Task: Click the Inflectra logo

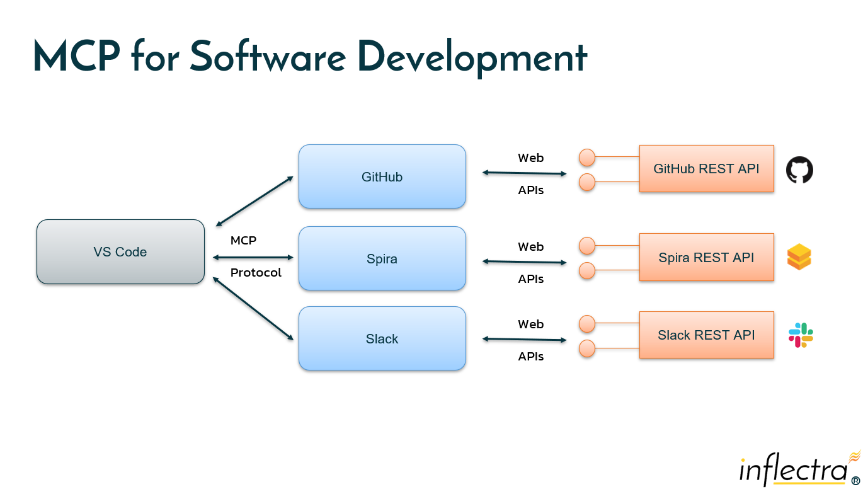Action: (800, 468)
